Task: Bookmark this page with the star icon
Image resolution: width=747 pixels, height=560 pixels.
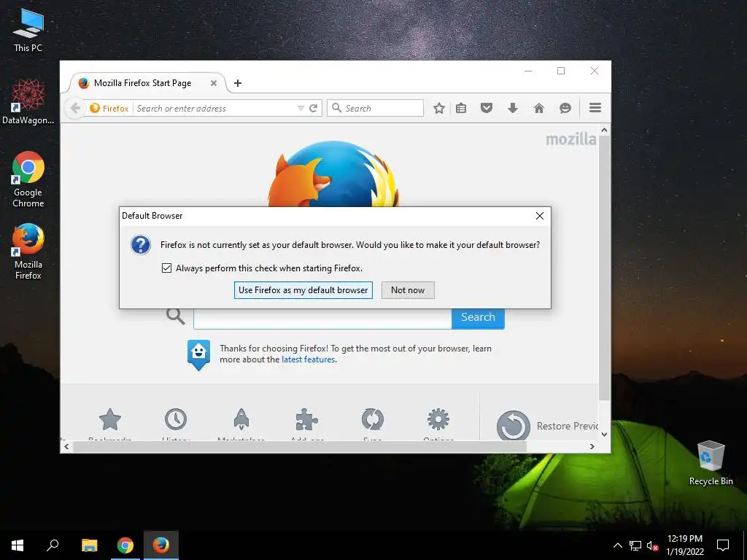Action: click(438, 108)
